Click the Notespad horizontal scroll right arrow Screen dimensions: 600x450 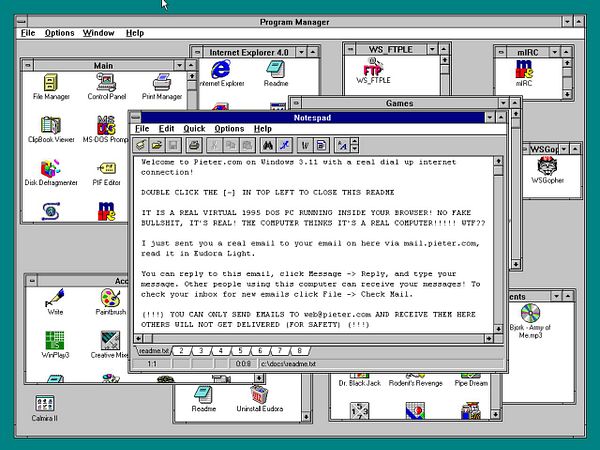click(489, 338)
